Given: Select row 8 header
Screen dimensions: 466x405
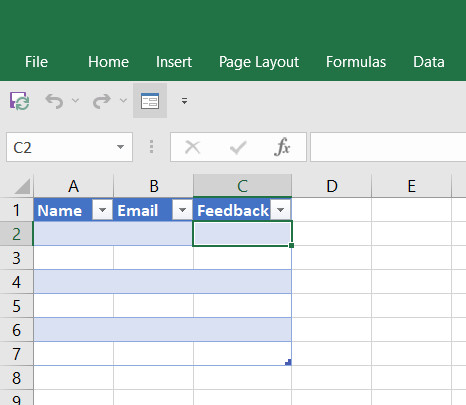Looking at the screenshot, I should click(16, 378).
